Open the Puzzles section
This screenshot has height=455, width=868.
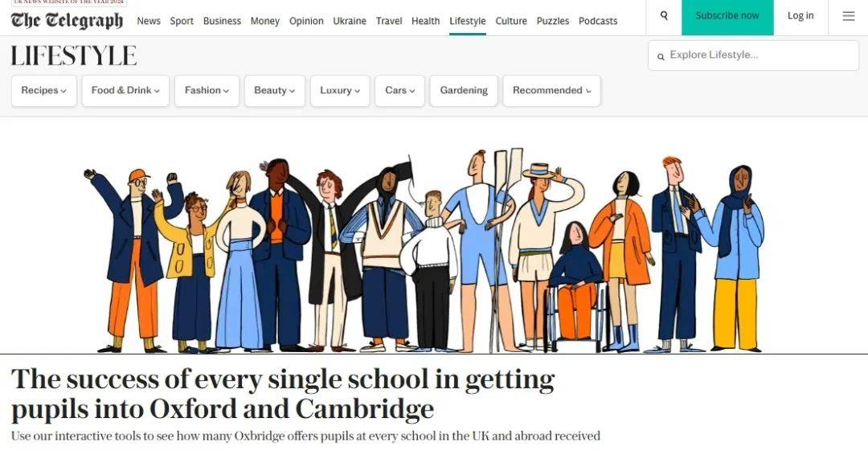tap(552, 21)
